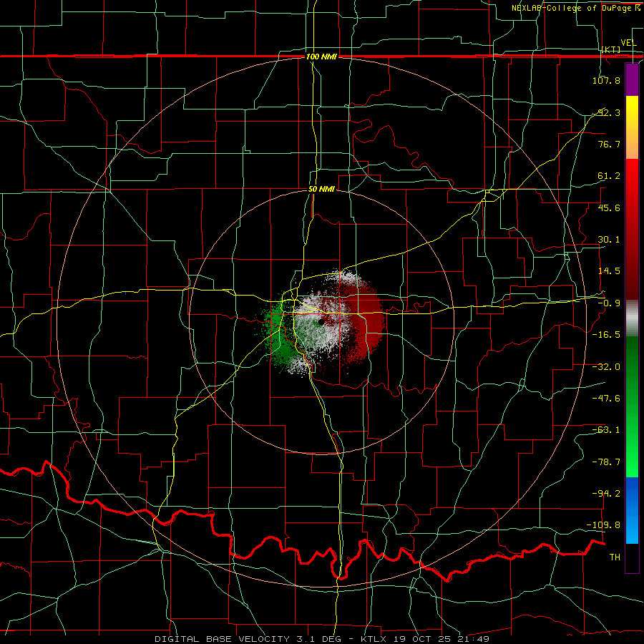644x644 pixels.
Task: Click the VEL legend heading
Action: point(628,43)
